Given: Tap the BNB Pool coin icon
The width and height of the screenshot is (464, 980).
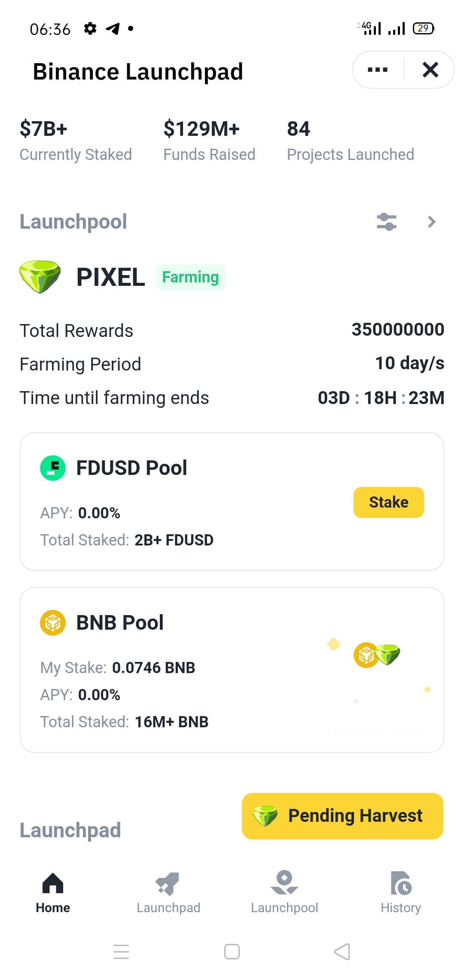Looking at the screenshot, I should pyautogui.click(x=53, y=622).
